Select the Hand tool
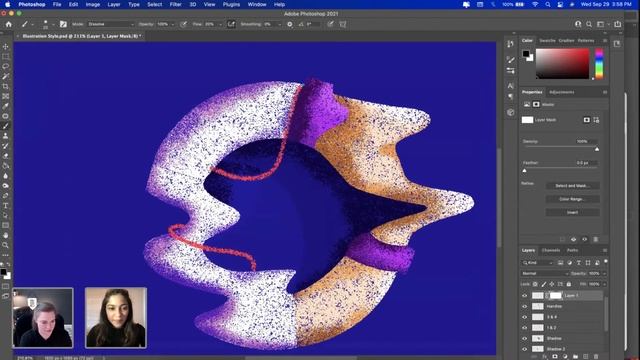The width and height of the screenshot is (640, 360). pos(6,236)
